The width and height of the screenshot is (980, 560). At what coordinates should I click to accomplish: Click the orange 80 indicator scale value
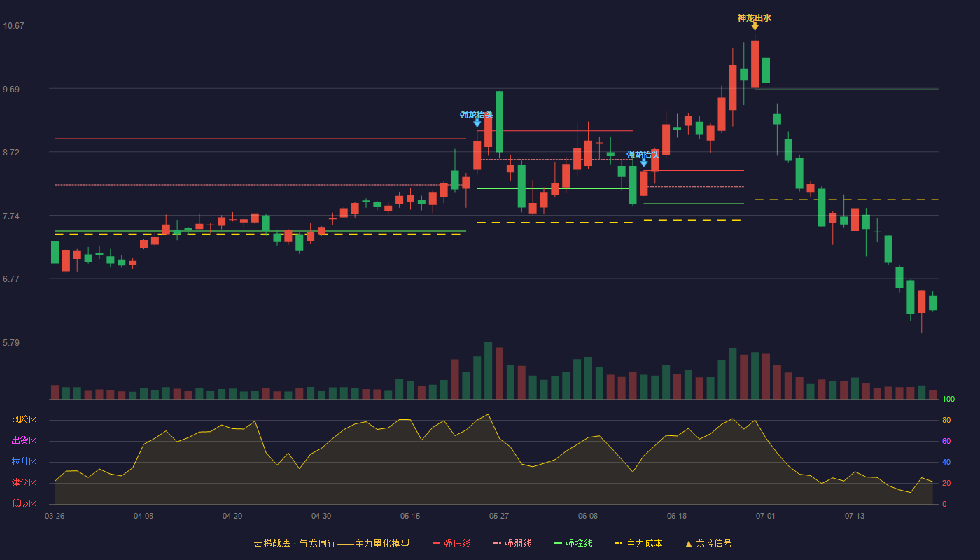pyautogui.click(x=946, y=420)
